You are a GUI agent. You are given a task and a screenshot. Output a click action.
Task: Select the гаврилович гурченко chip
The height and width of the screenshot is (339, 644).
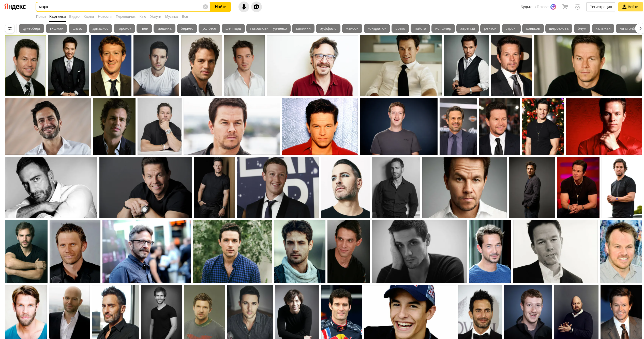(268, 28)
